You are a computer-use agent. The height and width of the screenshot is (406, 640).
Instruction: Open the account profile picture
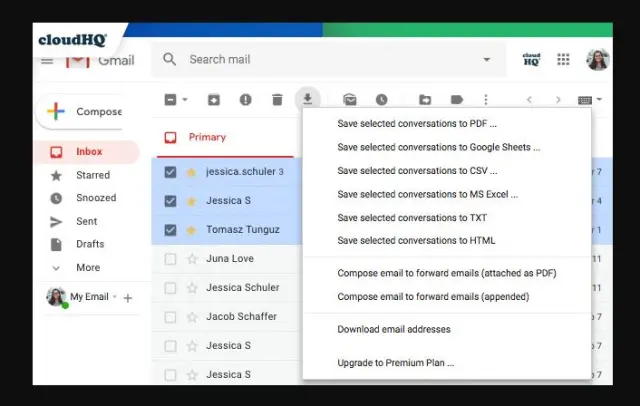coord(598,60)
